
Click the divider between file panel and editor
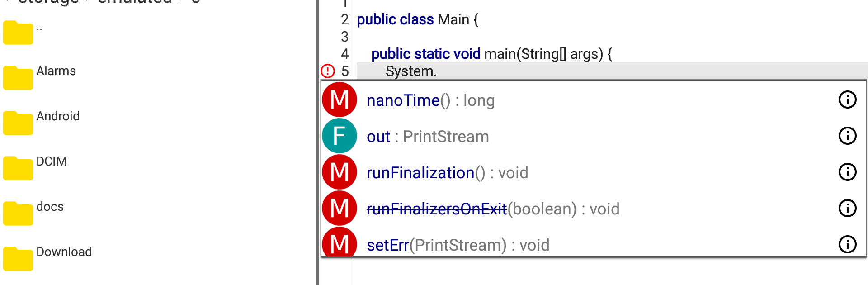point(318,142)
